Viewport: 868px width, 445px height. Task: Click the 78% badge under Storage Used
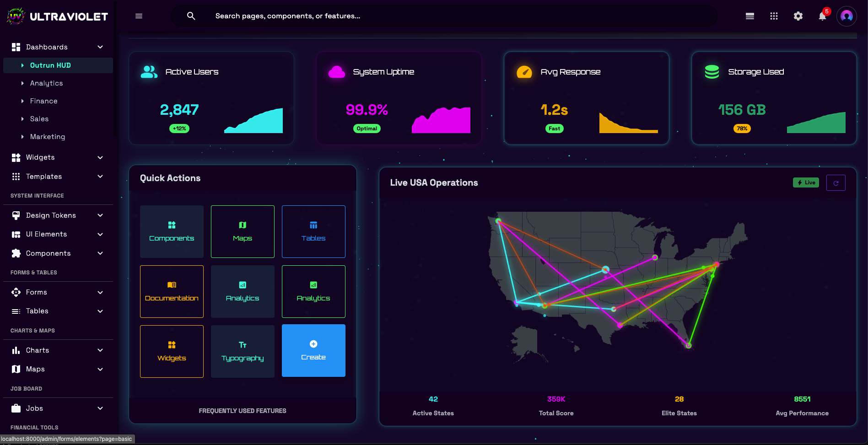click(x=742, y=129)
